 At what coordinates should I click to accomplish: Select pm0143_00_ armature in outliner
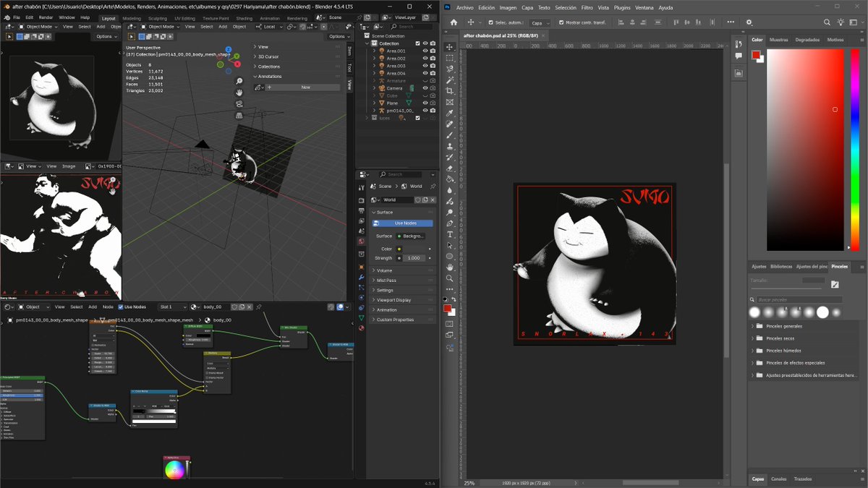(x=399, y=111)
